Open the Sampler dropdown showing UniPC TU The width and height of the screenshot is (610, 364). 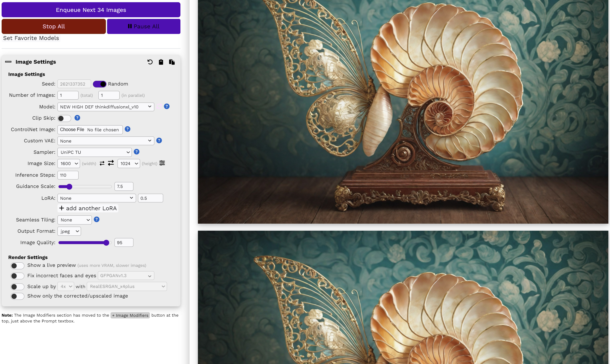pos(94,152)
